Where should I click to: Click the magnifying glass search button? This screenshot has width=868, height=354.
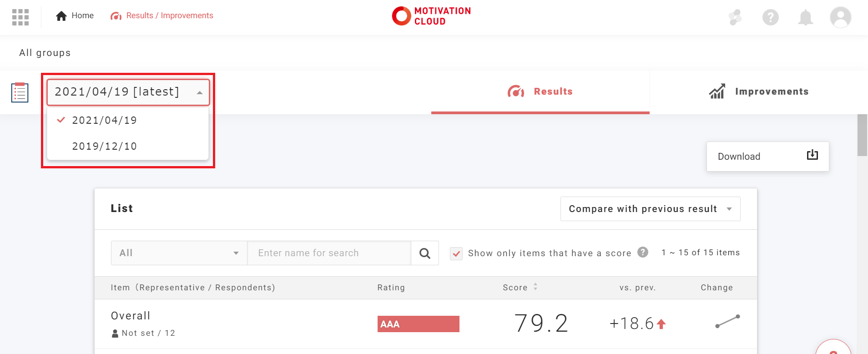coord(425,253)
